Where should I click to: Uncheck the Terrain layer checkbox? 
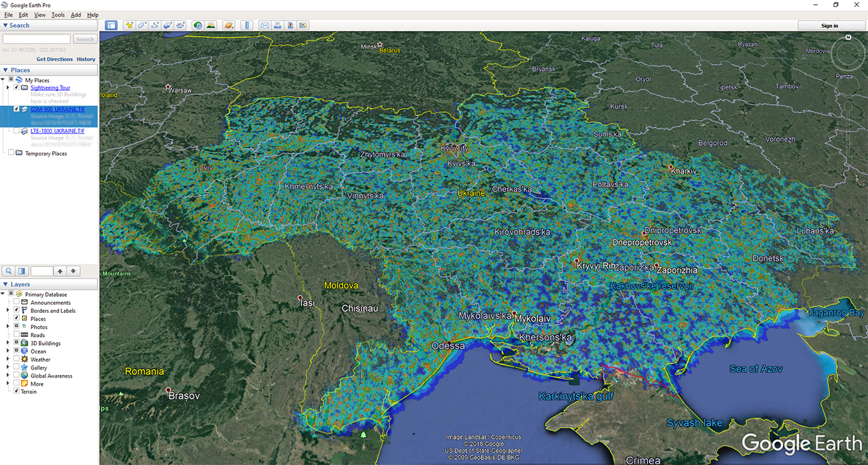point(17,392)
